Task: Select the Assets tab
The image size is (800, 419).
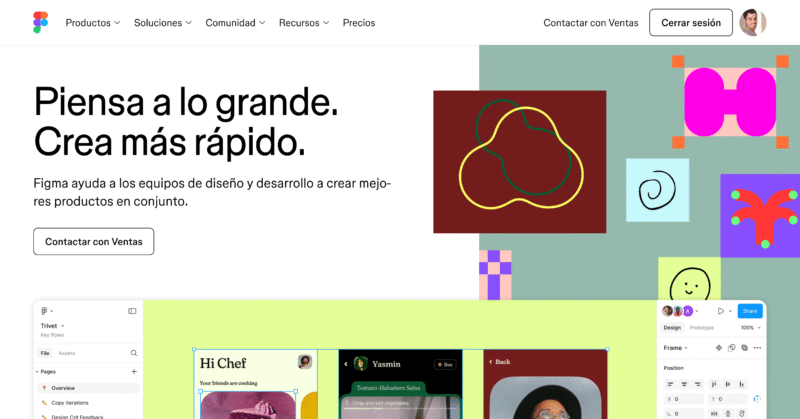Action: coord(66,353)
